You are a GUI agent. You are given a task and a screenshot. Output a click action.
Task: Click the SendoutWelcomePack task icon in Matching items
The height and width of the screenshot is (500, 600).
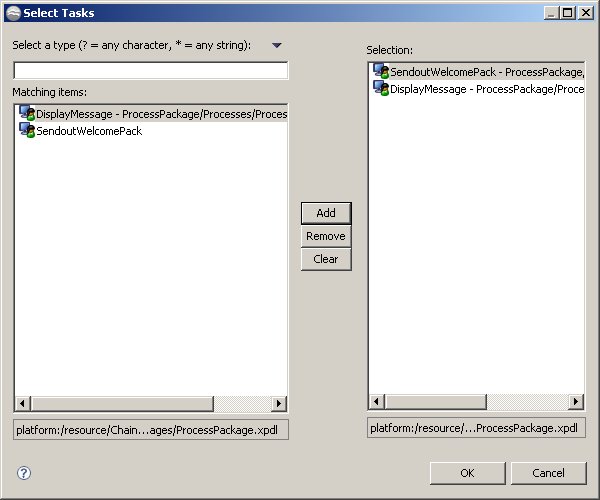point(27,130)
